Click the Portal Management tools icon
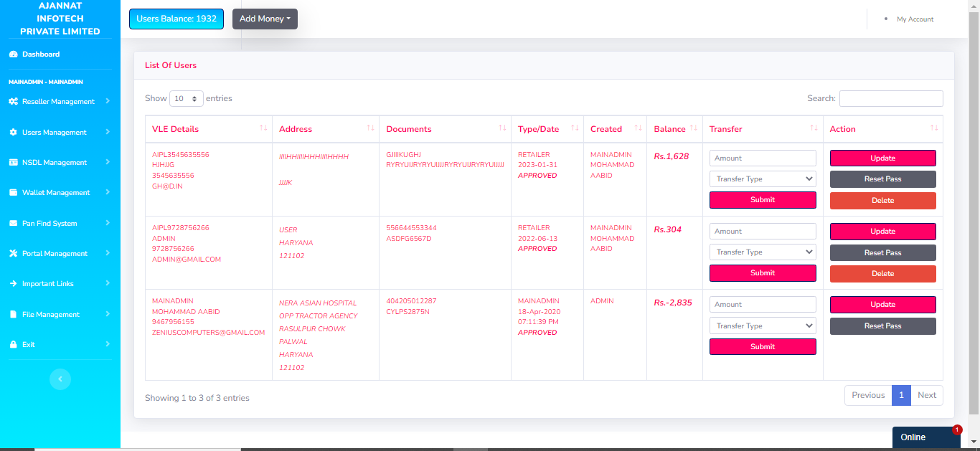 (13, 254)
